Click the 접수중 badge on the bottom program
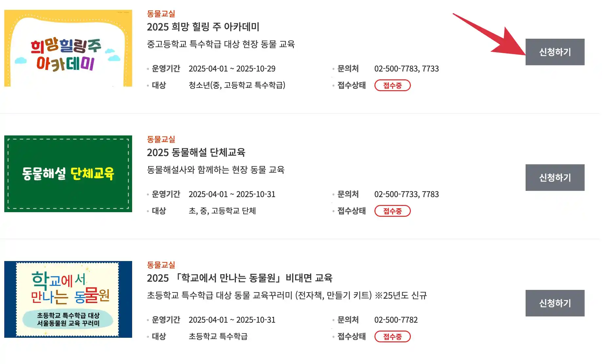This screenshot has height=364, width=602. pyautogui.click(x=392, y=336)
